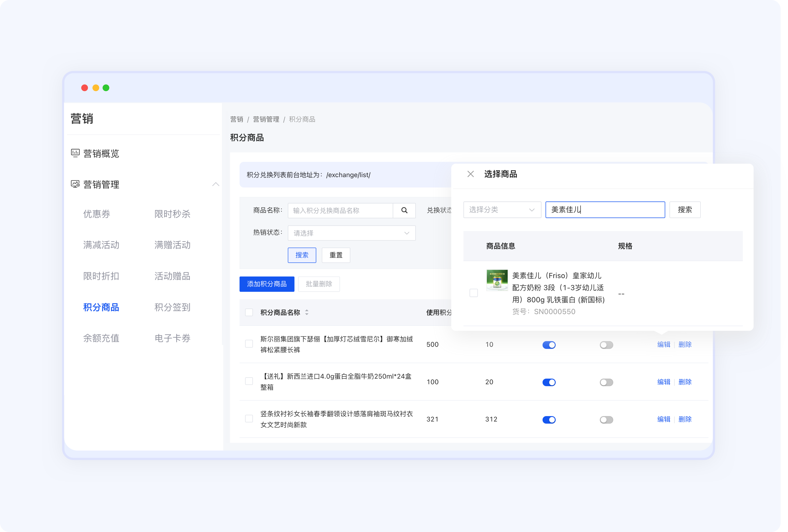Enable the hot-sale toggle on the milk row
788x532 pixels.
(x=606, y=382)
